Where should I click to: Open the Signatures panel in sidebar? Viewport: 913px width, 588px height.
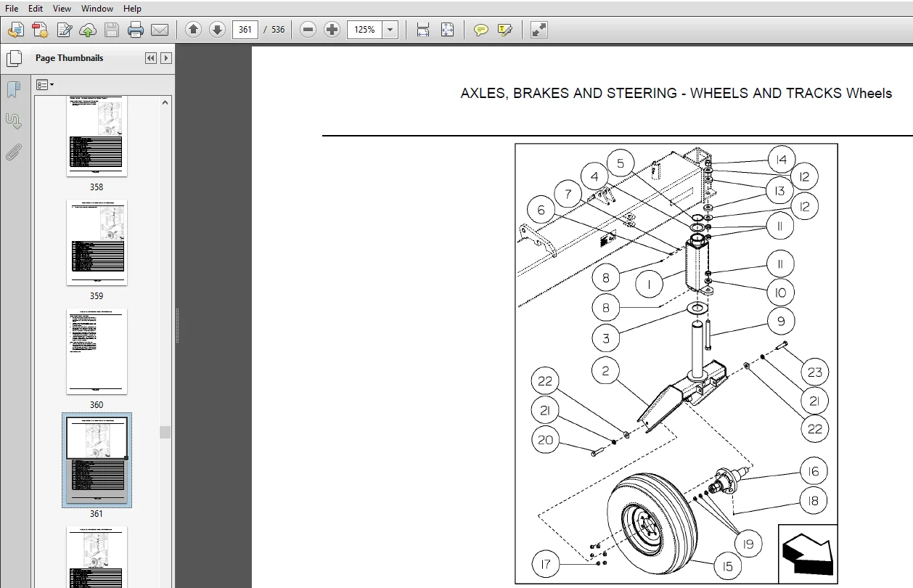point(13,121)
